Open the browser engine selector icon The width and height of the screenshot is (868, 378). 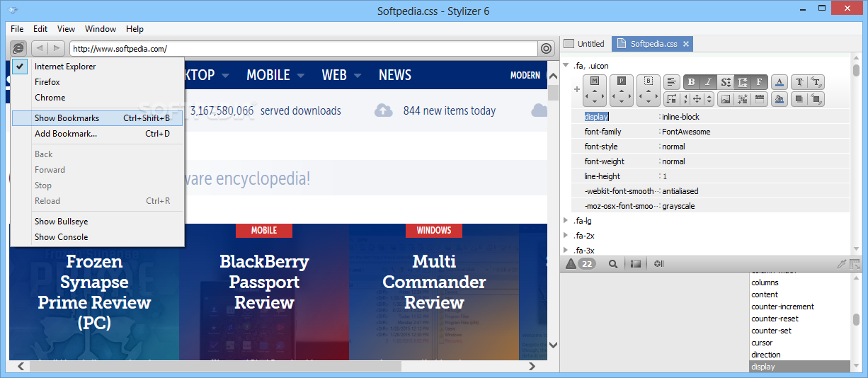tap(18, 48)
